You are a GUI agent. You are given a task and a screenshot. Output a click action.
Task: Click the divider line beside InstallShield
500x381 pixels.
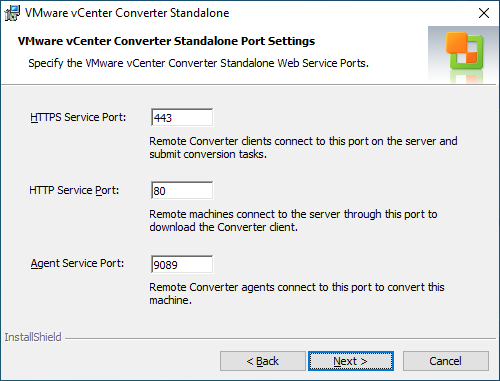[281, 339]
